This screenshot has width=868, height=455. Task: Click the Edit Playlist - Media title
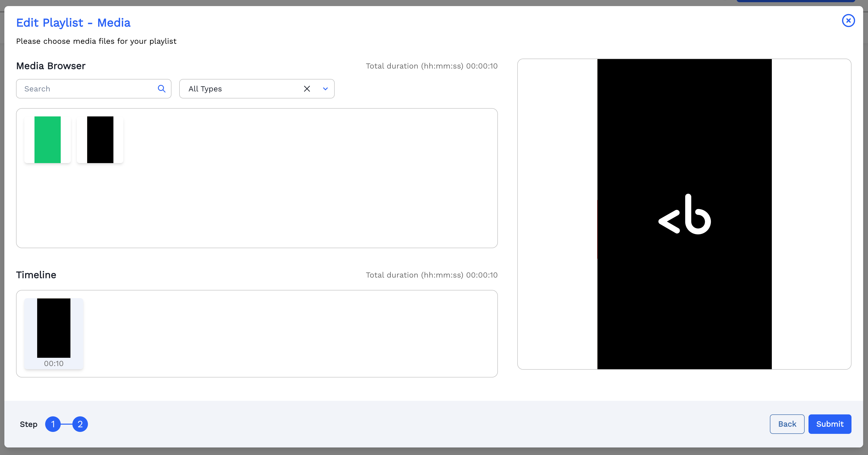[x=73, y=23]
